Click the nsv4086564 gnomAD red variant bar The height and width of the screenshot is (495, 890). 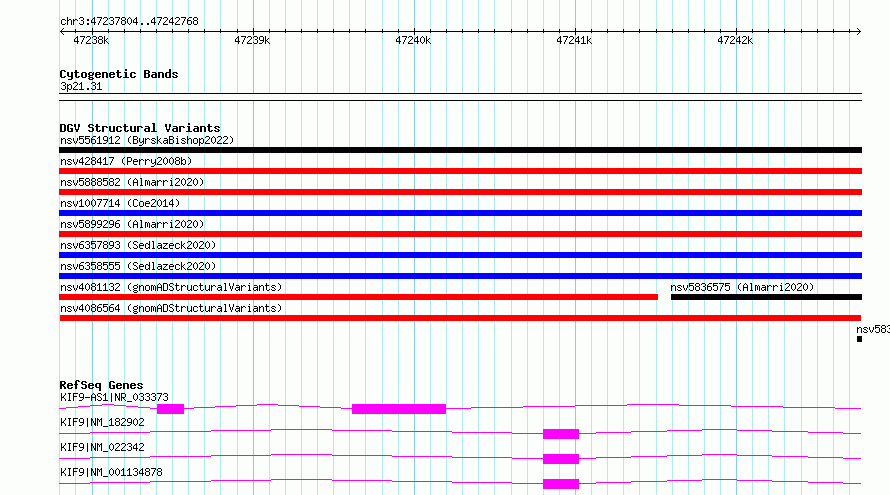(x=460, y=318)
